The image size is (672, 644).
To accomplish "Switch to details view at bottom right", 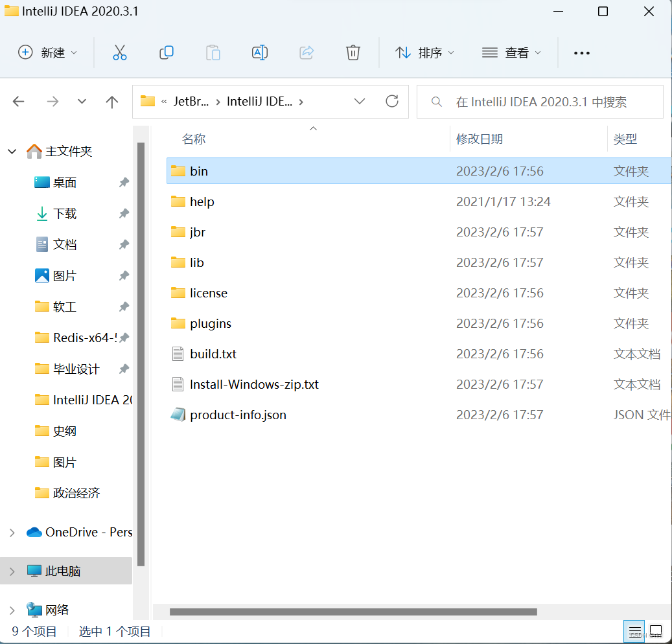I will click(x=634, y=631).
